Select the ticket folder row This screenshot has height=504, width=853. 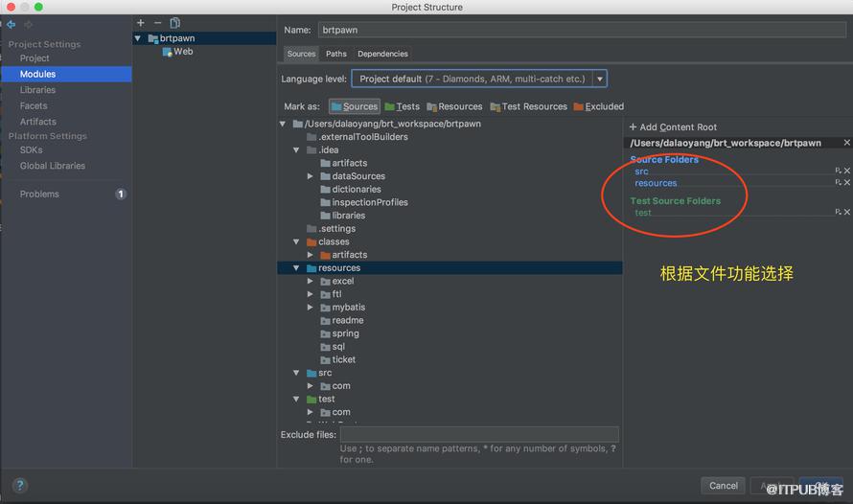point(450,359)
